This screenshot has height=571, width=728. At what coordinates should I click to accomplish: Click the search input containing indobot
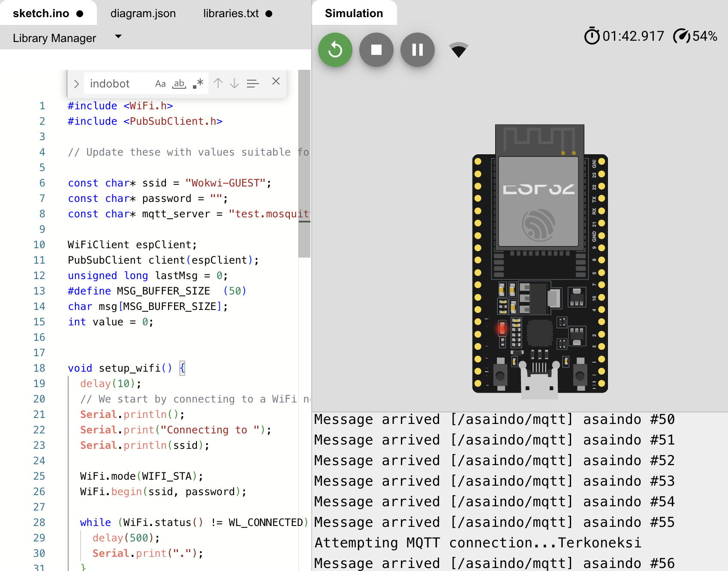coord(118,84)
